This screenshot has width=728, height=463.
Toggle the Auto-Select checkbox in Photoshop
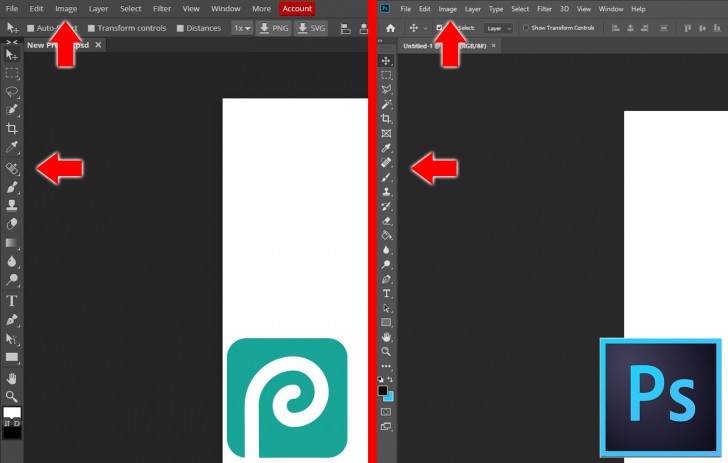pyautogui.click(x=439, y=28)
